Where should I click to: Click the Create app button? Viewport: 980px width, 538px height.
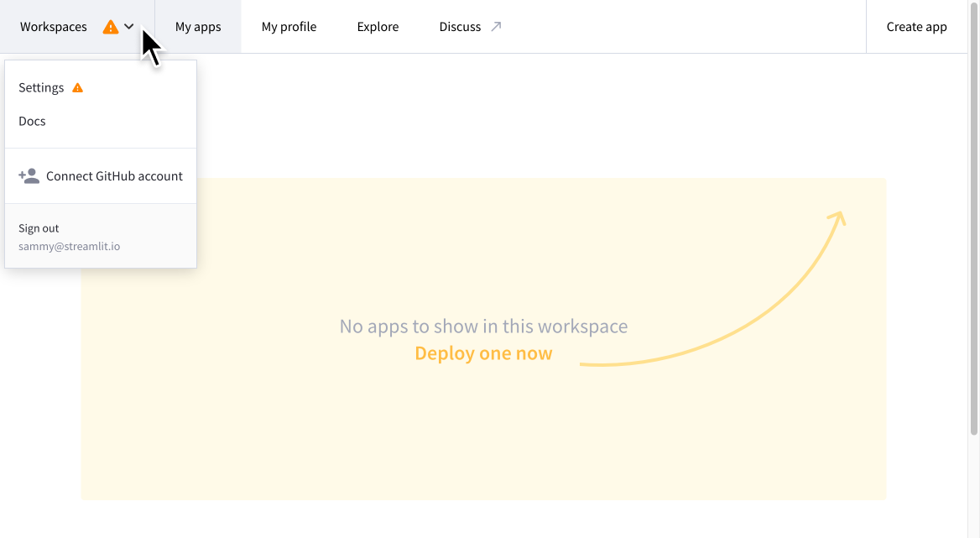(x=916, y=26)
